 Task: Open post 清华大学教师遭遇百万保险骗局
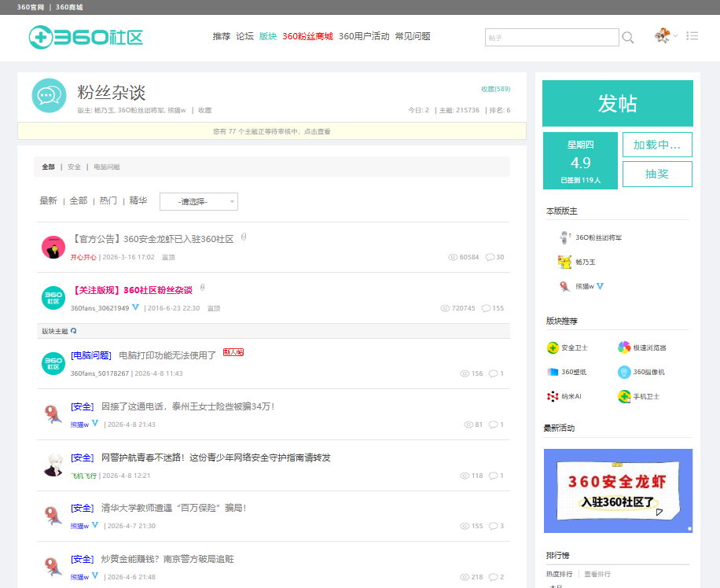[174, 508]
